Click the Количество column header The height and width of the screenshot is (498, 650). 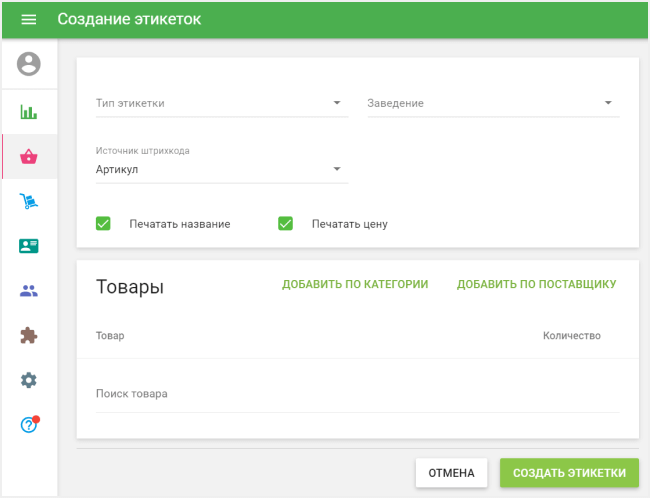tap(572, 335)
